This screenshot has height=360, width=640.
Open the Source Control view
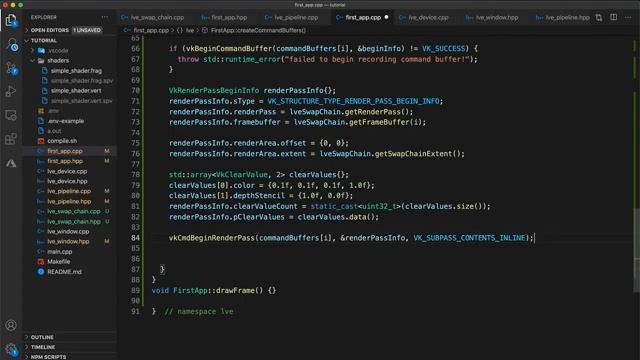click(x=11, y=68)
